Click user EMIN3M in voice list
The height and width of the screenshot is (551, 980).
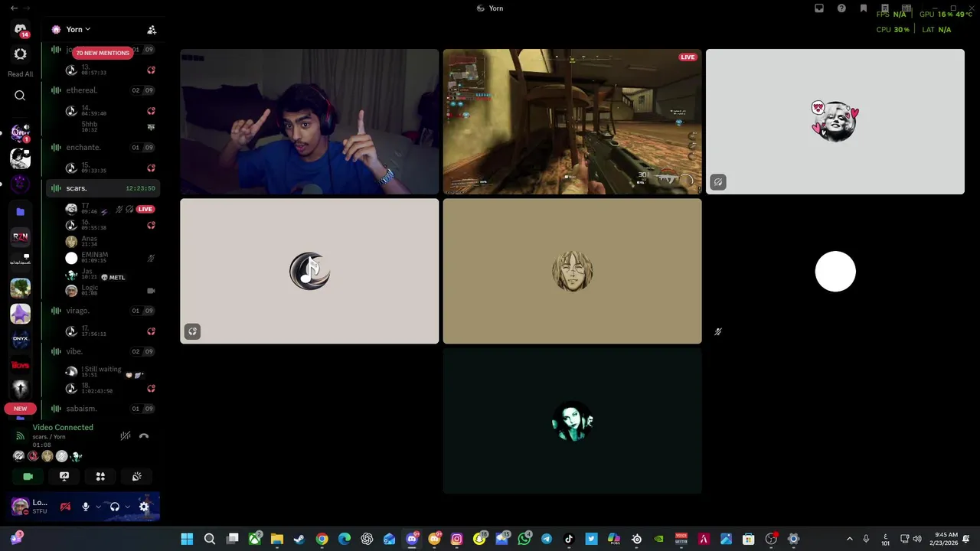click(110, 258)
